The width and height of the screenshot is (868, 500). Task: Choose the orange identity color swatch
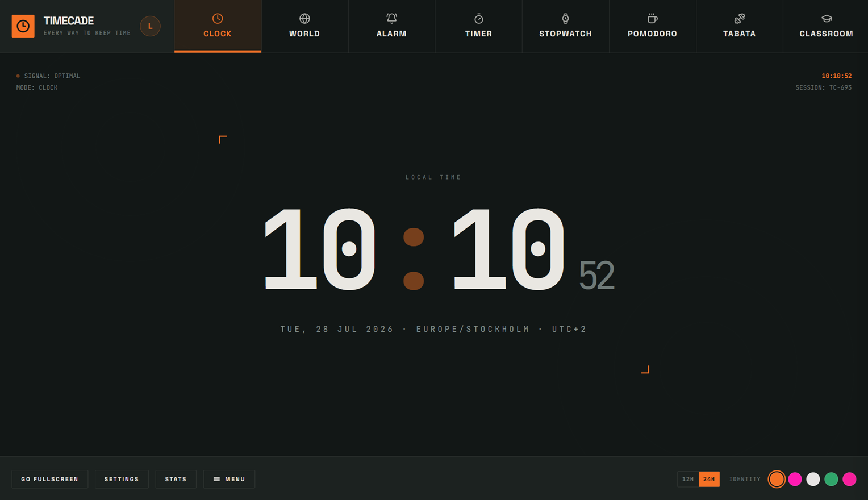pyautogui.click(x=777, y=479)
